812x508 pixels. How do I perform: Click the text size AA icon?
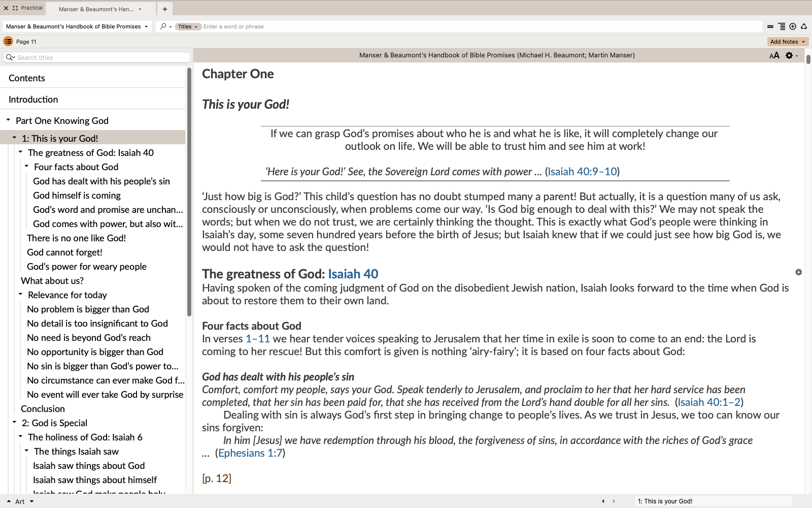tap(774, 55)
